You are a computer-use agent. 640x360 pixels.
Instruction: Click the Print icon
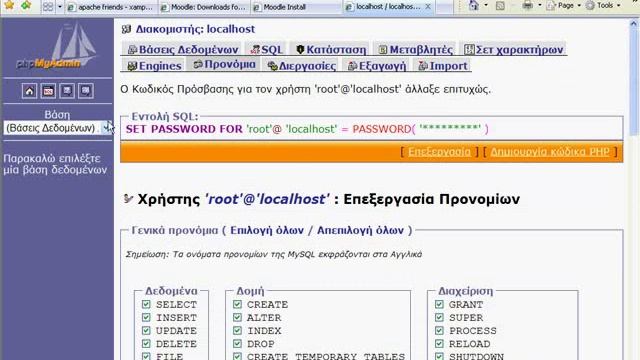[x=527, y=5]
